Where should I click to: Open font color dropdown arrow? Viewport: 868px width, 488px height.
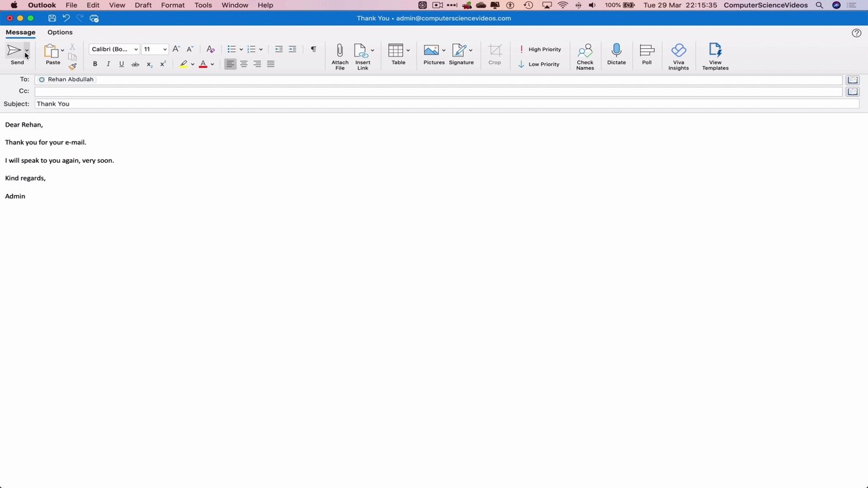(x=212, y=64)
